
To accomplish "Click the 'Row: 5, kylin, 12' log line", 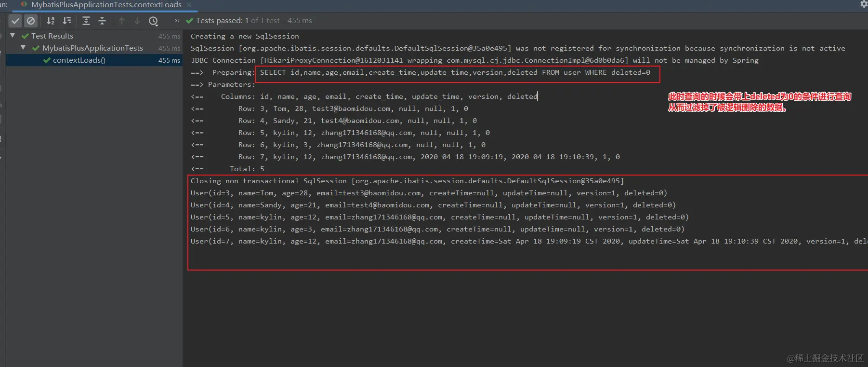I will (x=340, y=133).
